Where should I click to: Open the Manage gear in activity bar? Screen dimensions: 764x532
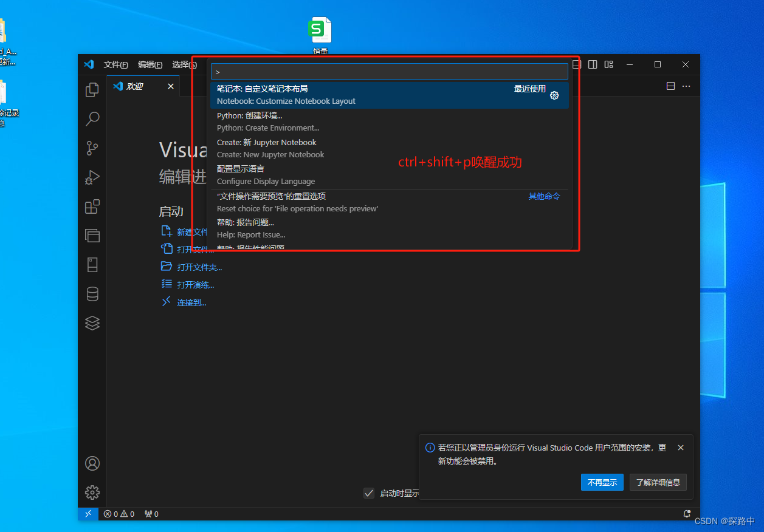tap(92, 493)
